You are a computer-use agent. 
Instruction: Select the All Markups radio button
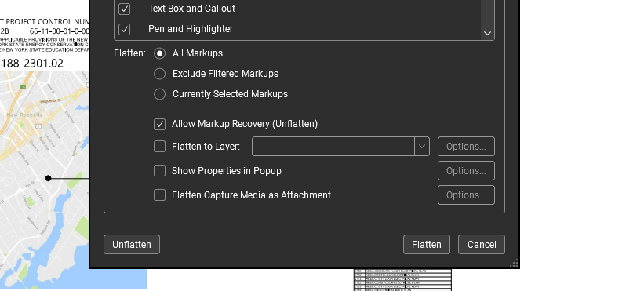point(159,53)
